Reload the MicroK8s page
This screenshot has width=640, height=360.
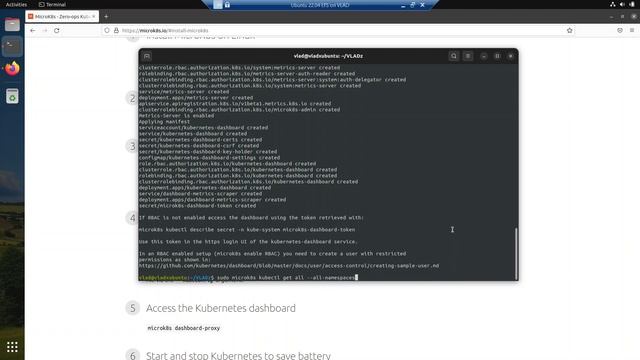57,31
